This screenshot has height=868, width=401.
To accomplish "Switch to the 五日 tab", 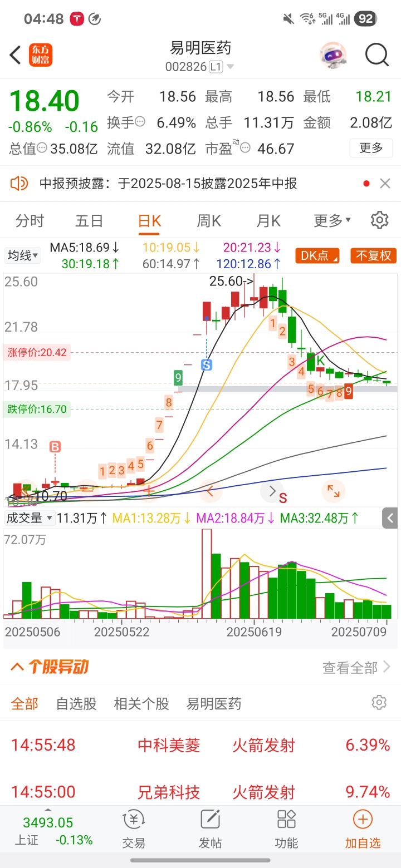I will (89, 221).
